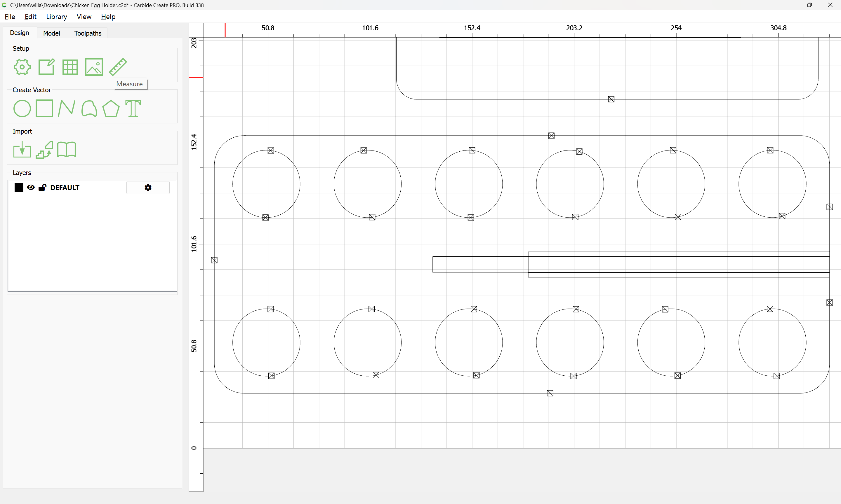Open DEFAULT layer settings gear button
Image resolution: width=841 pixels, height=504 pixels.
(x=148, y=188)
